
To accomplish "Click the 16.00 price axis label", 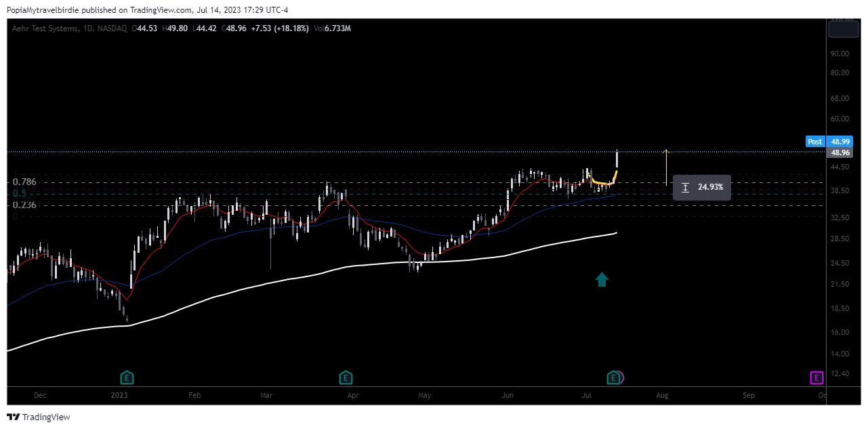I will 840,332.
